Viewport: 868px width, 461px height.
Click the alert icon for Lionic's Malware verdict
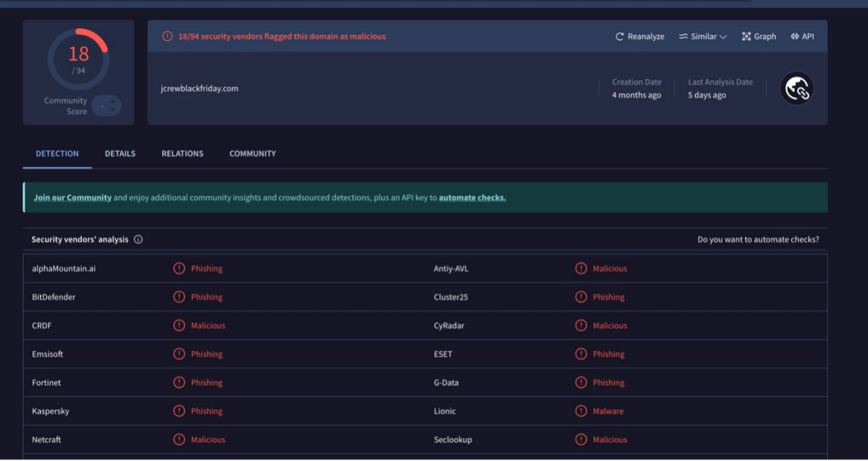point(581,411)
